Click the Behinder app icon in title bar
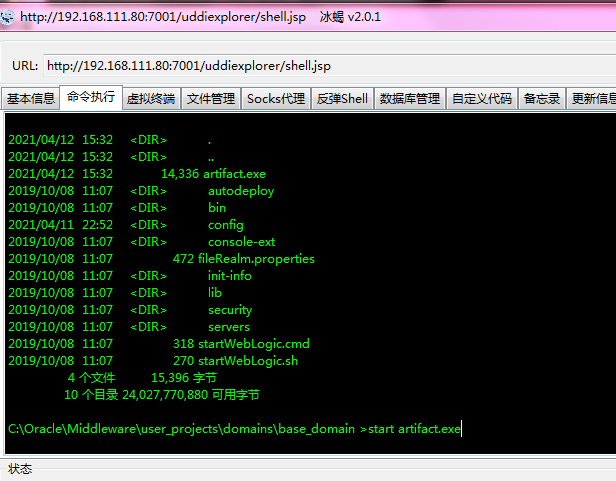Screen dimensions: 616x481 click(x=7, y=17)
